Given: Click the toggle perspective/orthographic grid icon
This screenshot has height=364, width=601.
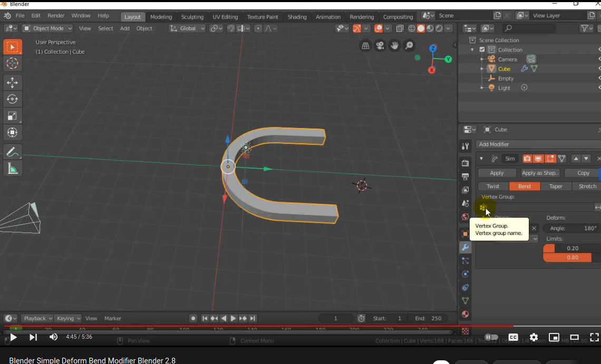Looking at the screenshot, I should (x=365, y=46).
